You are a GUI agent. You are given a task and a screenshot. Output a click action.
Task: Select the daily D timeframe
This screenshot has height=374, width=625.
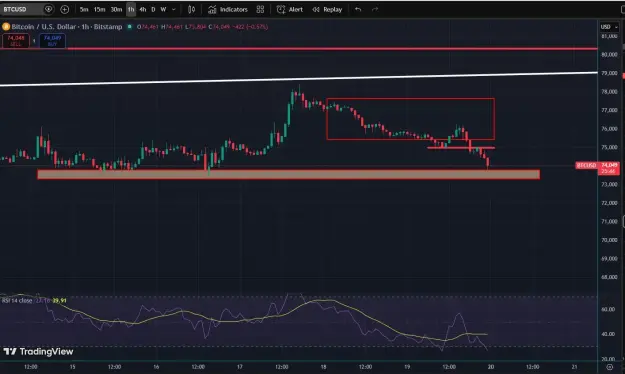[153, 9]
